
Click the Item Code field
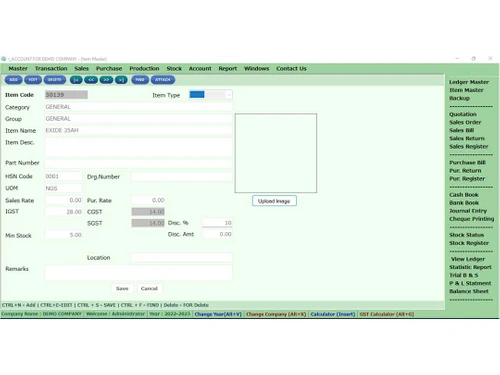click(x=66, y=95)
